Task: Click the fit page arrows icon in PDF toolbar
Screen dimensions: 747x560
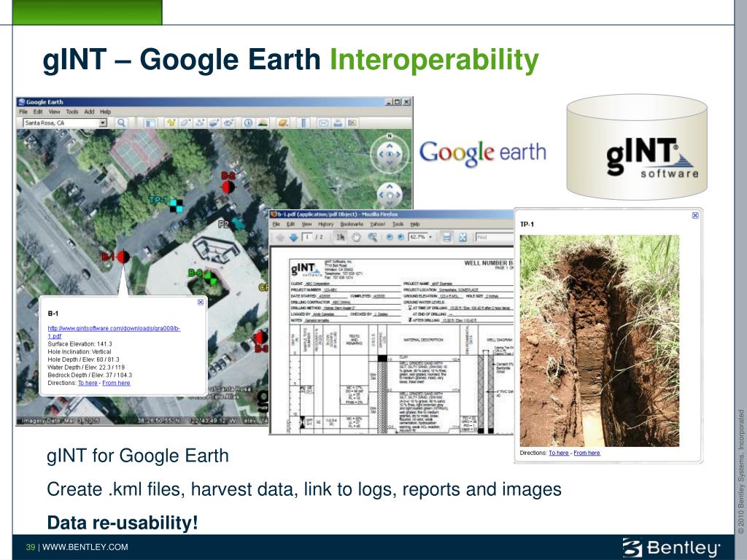Action: [462, 237]
